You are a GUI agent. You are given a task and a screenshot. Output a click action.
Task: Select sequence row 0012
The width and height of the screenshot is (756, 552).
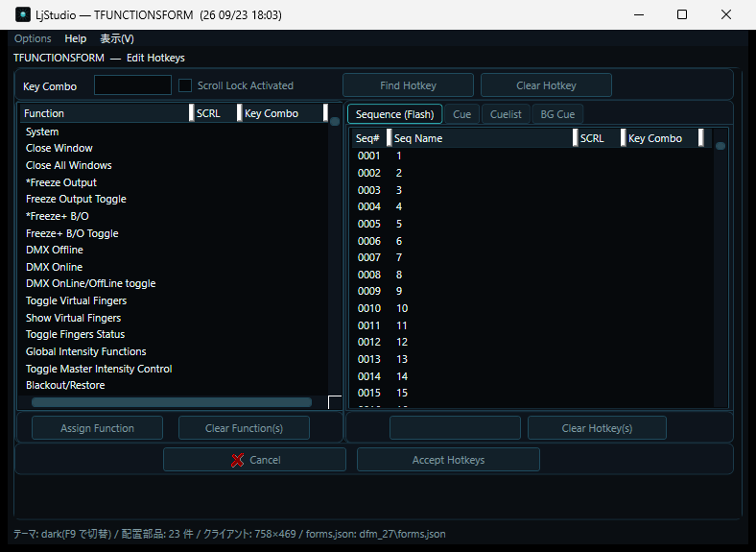coord(532,342)
